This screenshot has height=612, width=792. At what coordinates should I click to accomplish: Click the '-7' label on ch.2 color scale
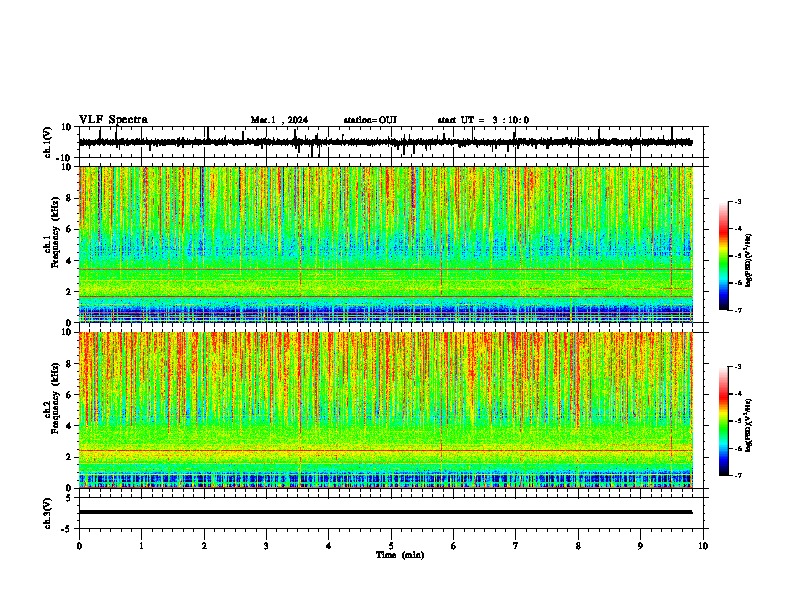737,475
